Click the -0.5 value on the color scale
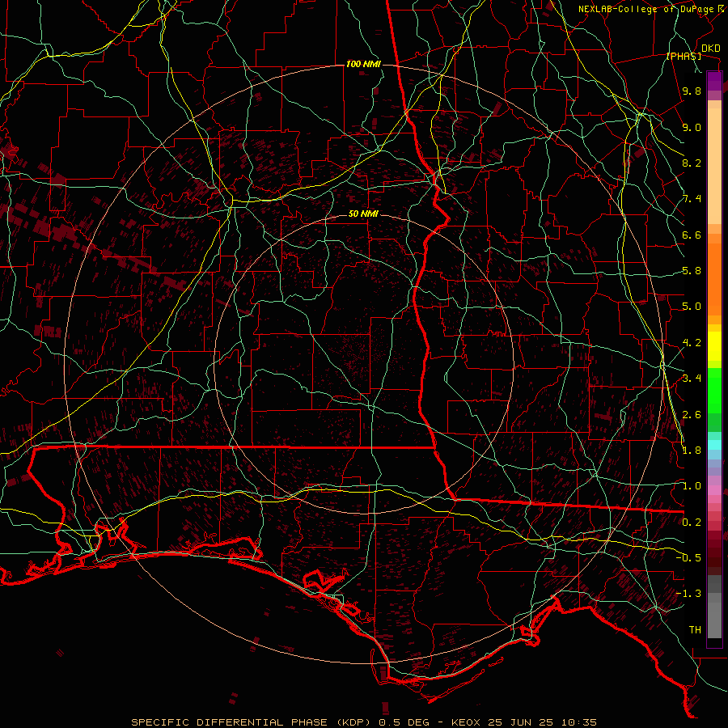The width and height of the screenshot is (728, 728). pyautogui.click(x=688, y=557)
